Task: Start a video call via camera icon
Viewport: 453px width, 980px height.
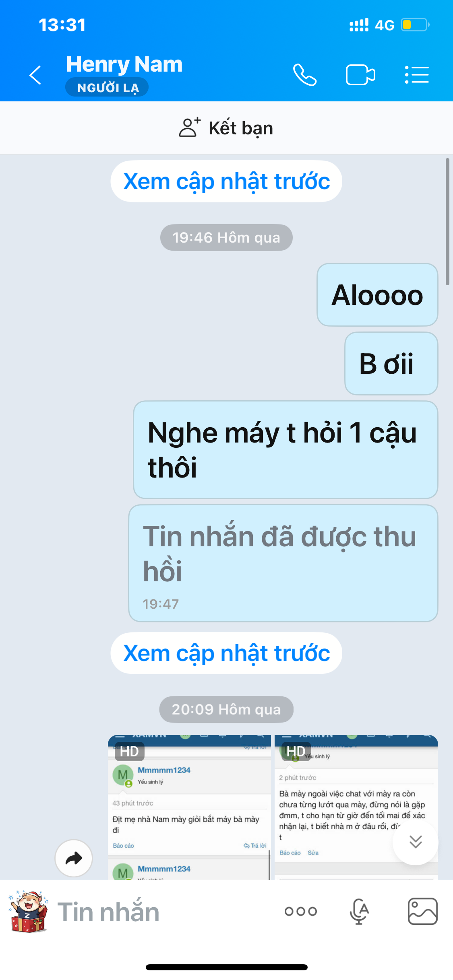Action: point(360,75)
